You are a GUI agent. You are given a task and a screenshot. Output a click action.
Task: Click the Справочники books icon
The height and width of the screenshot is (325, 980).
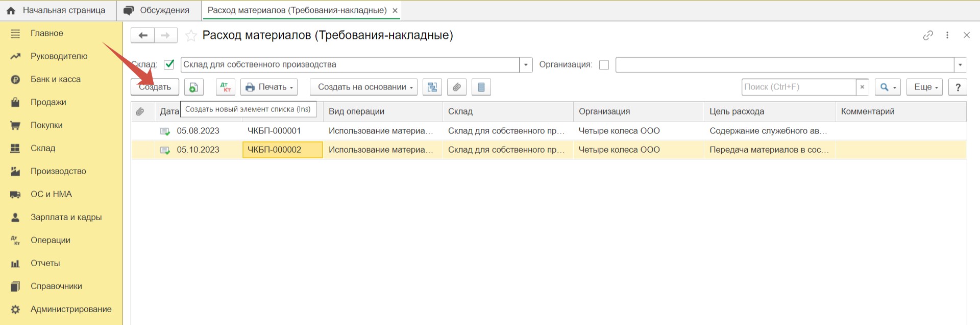[x=15, y=287]
